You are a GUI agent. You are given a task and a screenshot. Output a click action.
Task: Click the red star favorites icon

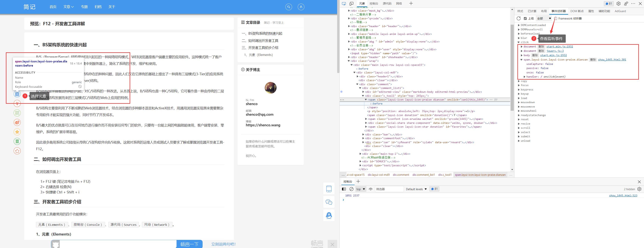(x=17, y=151)
